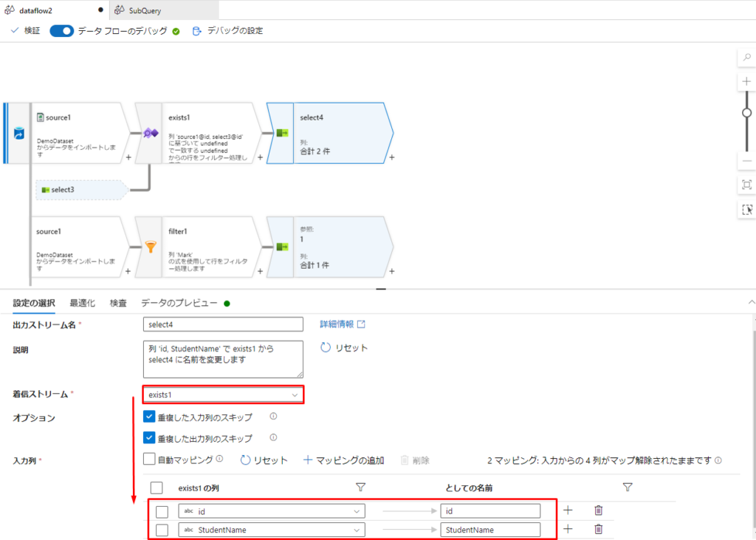Uncheck skip duplicate output columns checkbox
The width and height of the screenshot is (756, 540).
[149, 438]
